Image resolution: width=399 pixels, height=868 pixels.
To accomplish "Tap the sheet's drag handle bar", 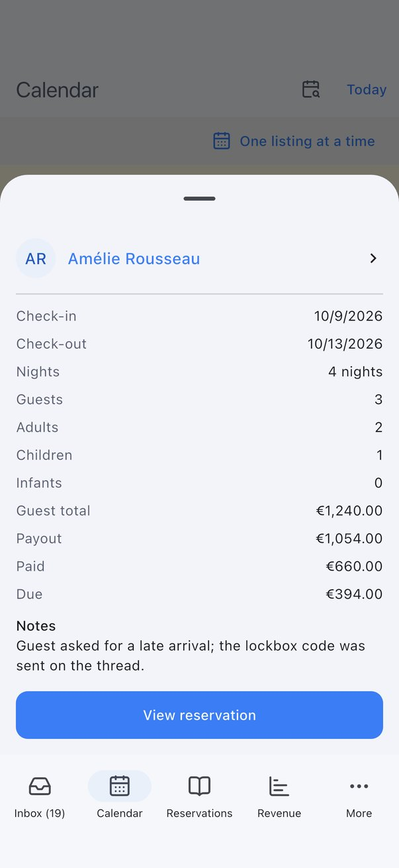I will (x=199, y=199).
